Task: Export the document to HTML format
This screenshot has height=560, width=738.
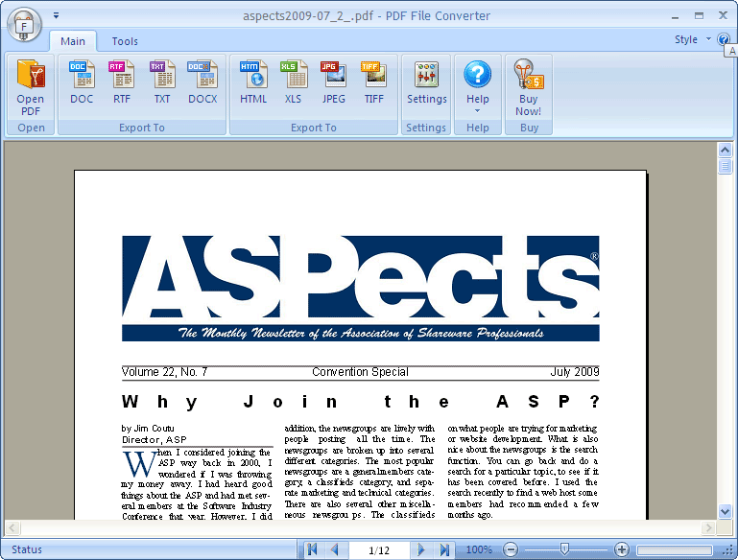Action: coord(253,82)
